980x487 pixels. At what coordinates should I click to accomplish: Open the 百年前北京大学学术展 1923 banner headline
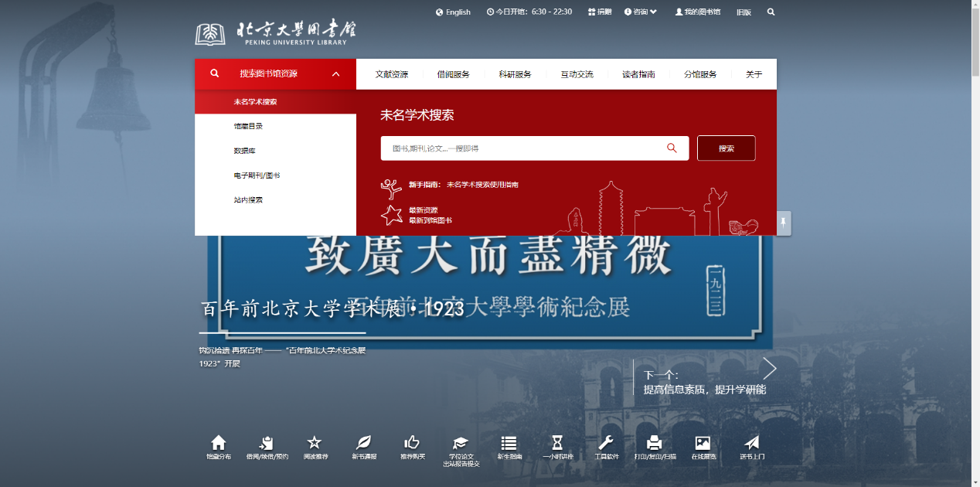pos(333,309)
